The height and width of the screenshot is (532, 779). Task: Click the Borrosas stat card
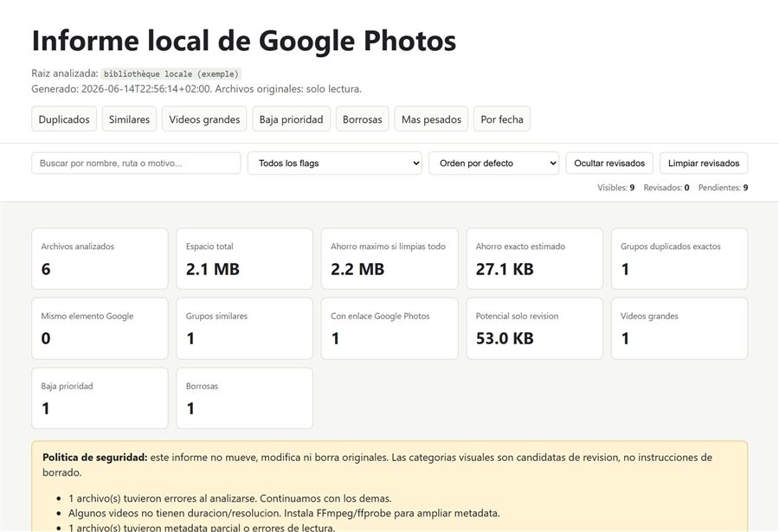point(244,398)
